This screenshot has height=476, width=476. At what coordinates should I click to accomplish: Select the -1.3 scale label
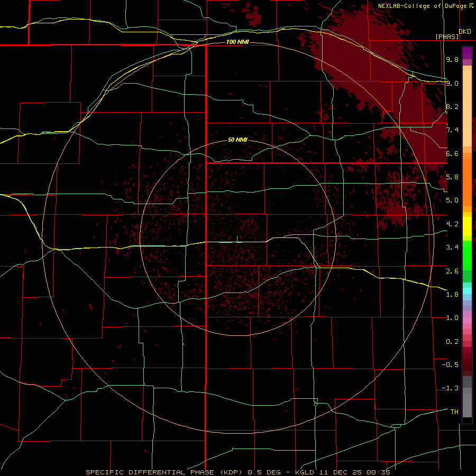[x=450, y=388]
